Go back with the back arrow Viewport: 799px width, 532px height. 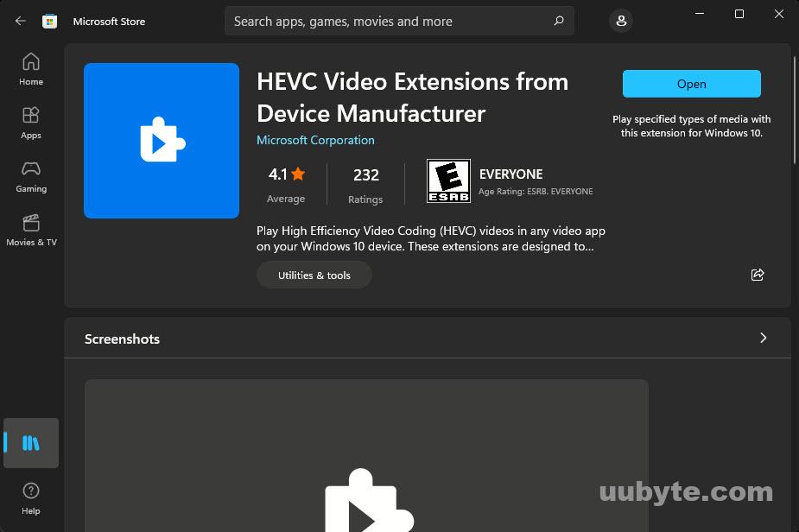tap(21, 21)
